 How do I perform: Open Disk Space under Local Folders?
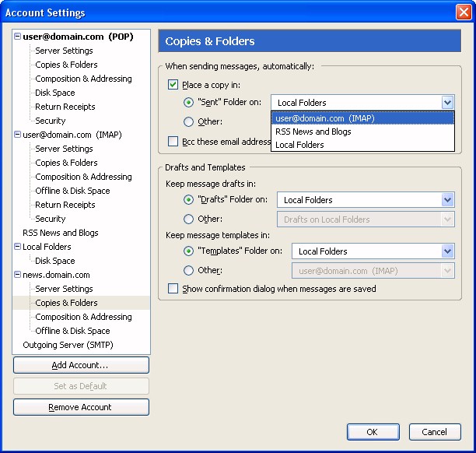[55, 261]
